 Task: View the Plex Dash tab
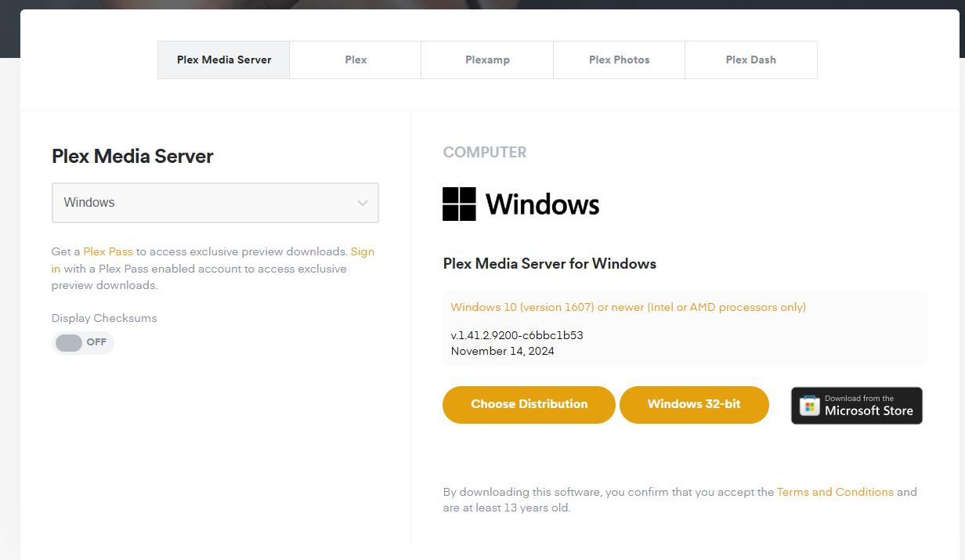[x=750, y=60]
